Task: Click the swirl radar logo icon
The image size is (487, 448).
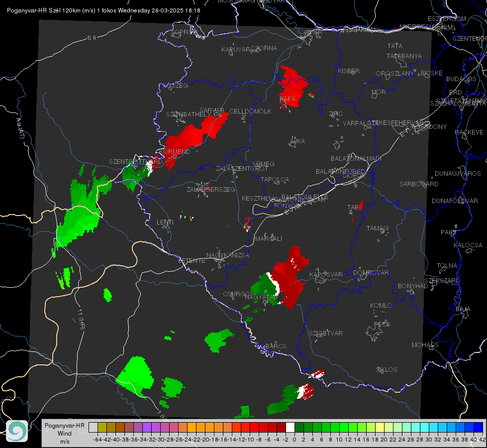Action: click(x=17, y=431)
